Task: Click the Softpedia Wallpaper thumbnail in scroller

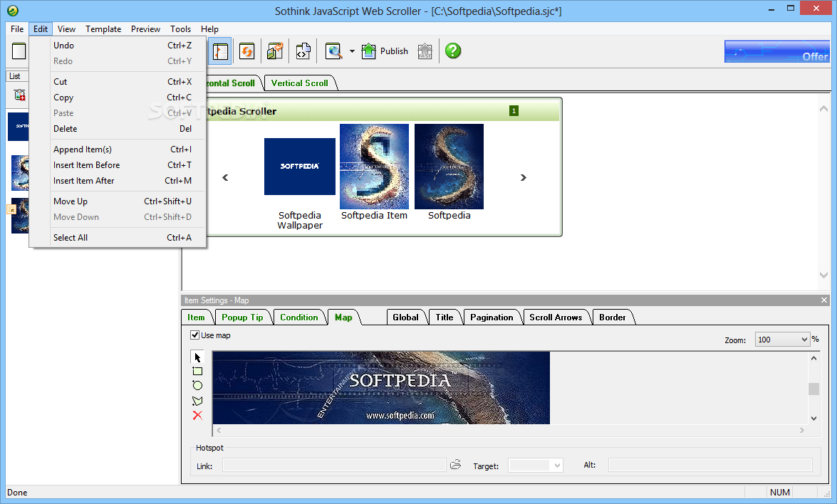Action: (x=299, y=167)
